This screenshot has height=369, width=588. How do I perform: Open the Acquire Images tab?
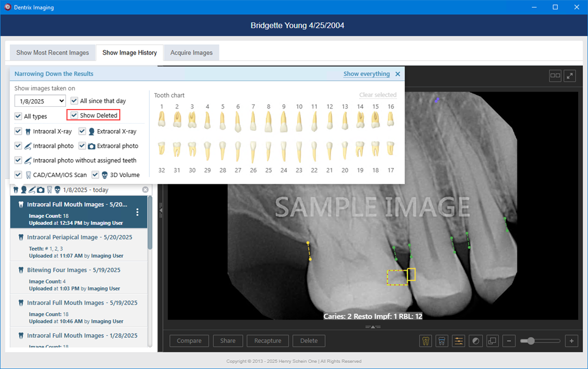click(x=191, y=52)
